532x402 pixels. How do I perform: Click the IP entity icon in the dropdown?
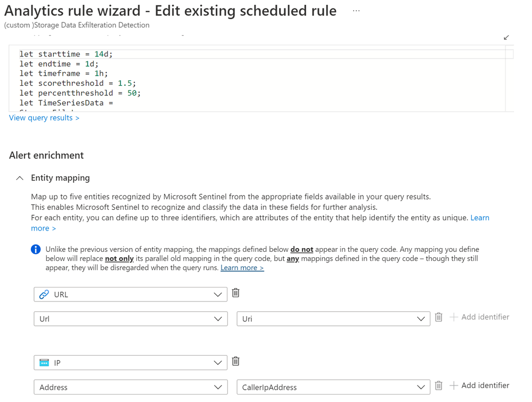(x=44, y=363)
